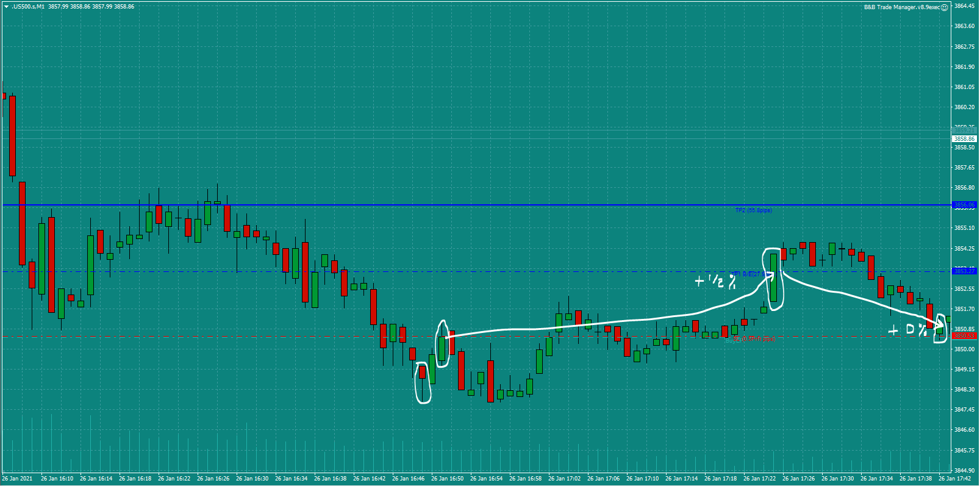Image resolution: width=980 pixels, height=486 pixels.
Task: Click the 3857.65 price scale value
Action: [x=964, y=168]
